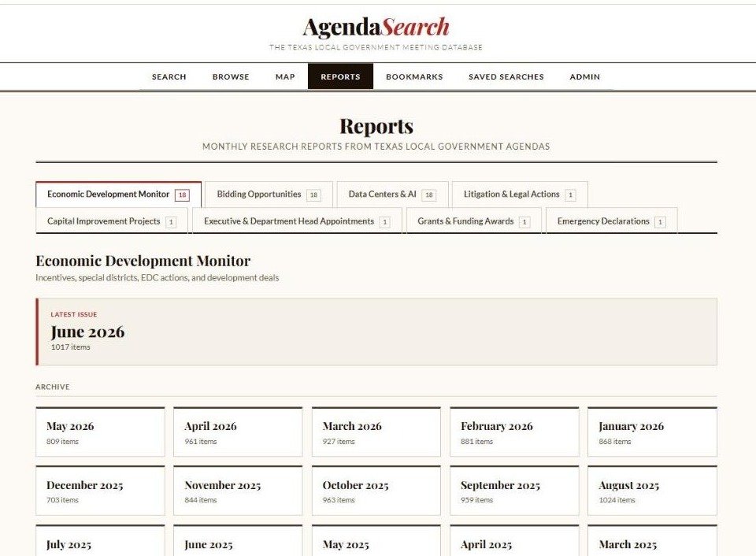Switch to the Data Centers & AI tab
The width and height of the screenshot is (756, 556).
392,195
